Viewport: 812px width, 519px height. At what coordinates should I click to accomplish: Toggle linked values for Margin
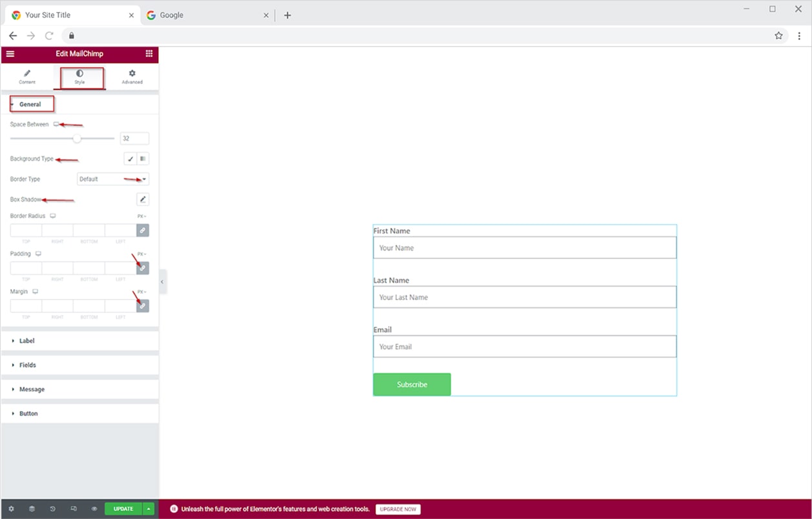pos(143,305)
